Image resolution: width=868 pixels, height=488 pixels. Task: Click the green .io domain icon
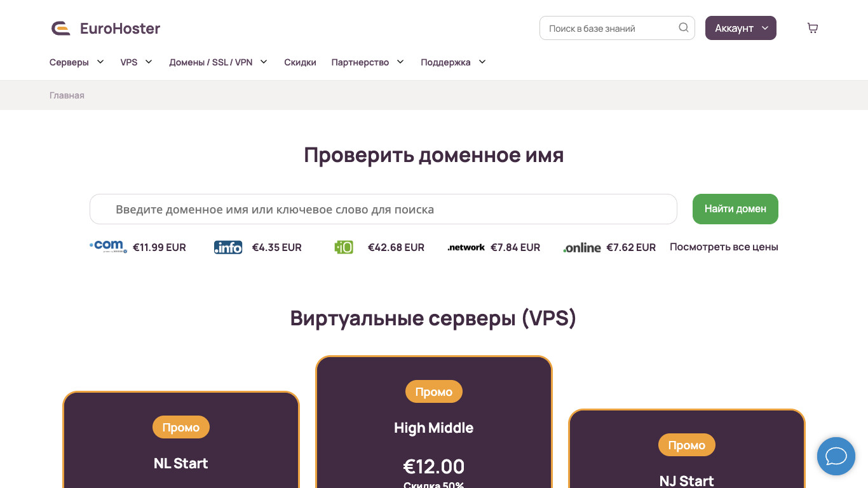point(343,247)
